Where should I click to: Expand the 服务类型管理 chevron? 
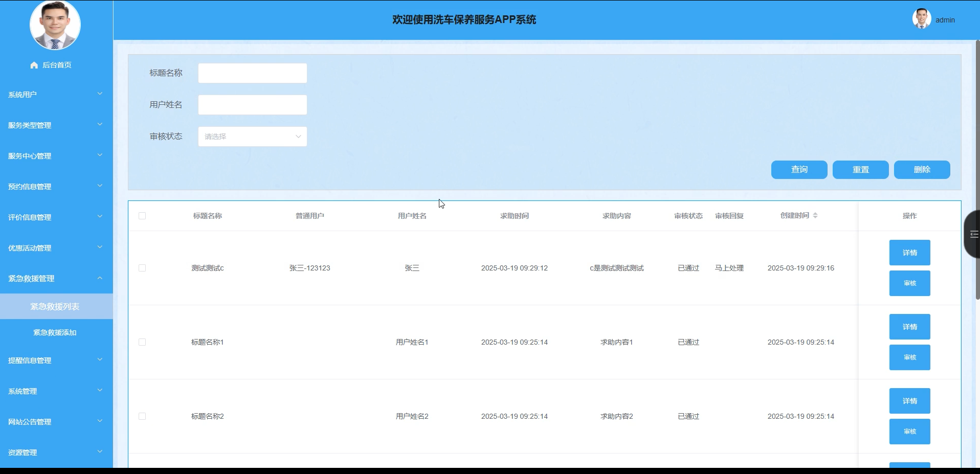(x=100, y=125)
